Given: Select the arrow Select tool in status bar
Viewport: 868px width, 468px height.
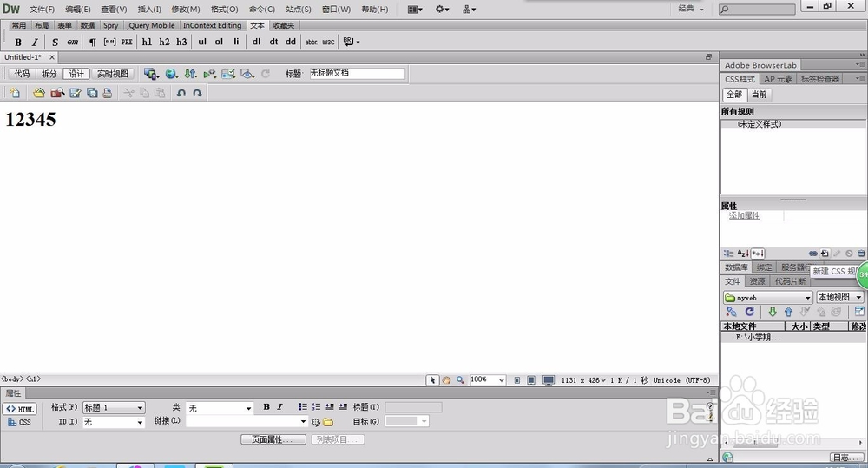Looking at the screenshot, I should click(x=432, y=380).
